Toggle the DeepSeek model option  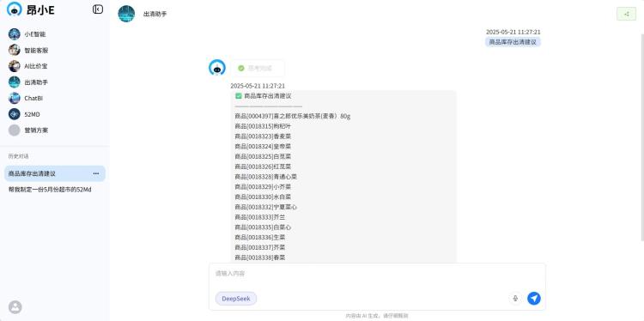(236, 299)
